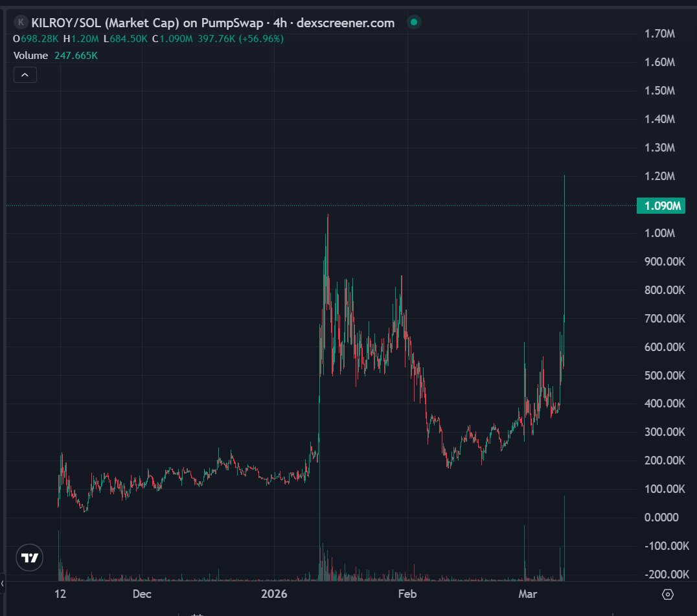
Task: Click the change value 397.76K (+56.96%)
Action: click(240, 39)
